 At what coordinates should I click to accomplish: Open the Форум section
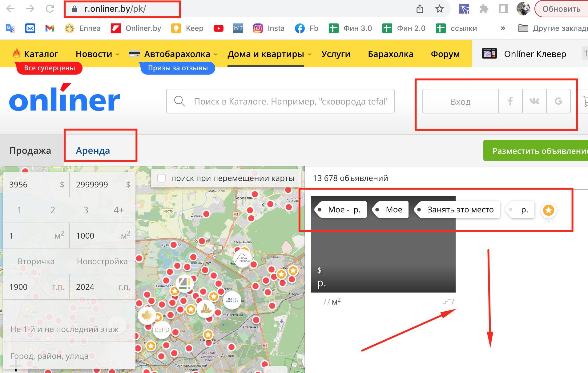[445, 54]
